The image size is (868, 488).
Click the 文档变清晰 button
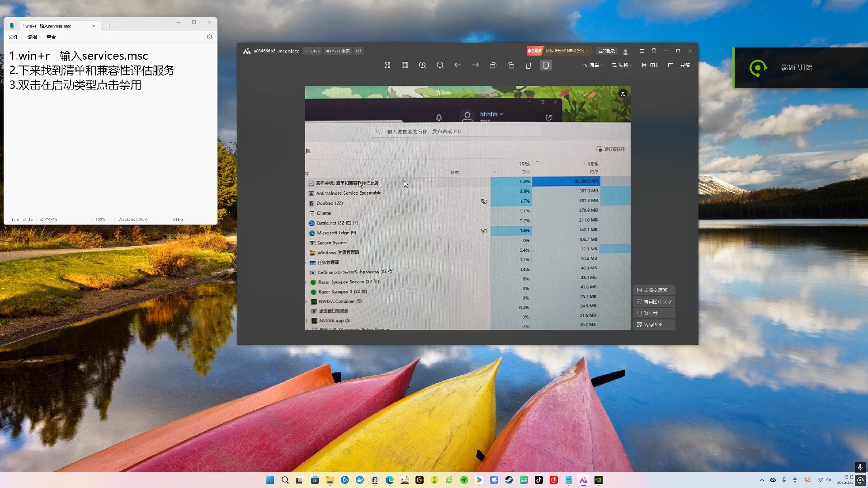pyautogui.click(x=654, y=290)
